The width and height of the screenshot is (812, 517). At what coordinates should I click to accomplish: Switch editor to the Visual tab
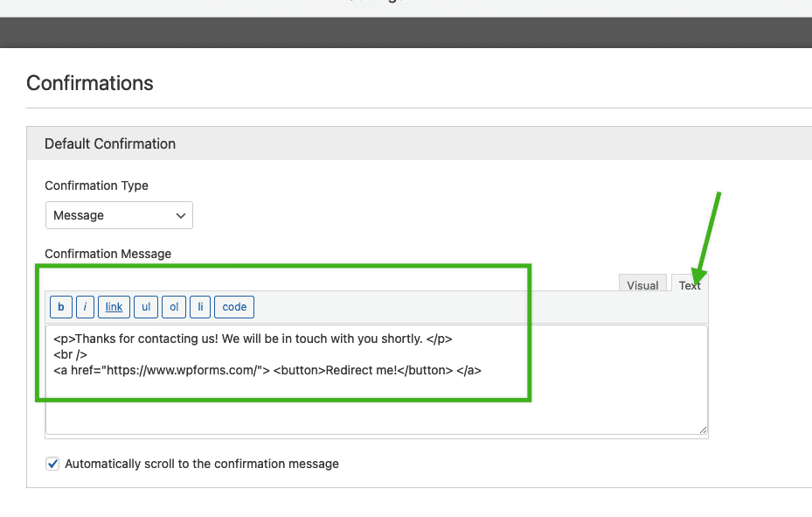pyautogui.click(x=642, y=283)
